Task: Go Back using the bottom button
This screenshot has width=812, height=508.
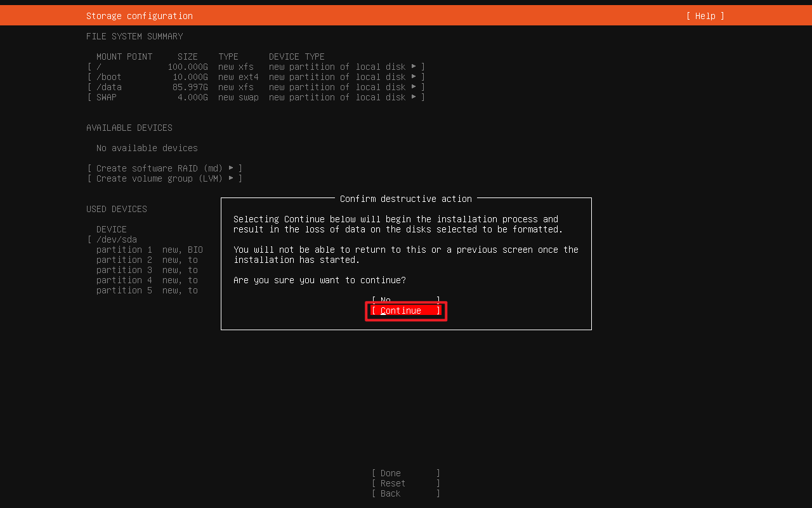Action: (x=406, y=493)
